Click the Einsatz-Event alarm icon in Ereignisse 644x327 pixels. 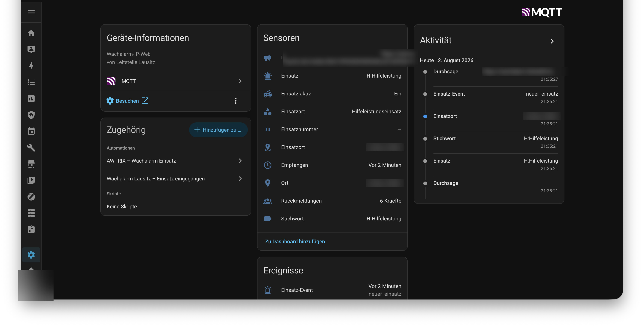coord(268,290)
